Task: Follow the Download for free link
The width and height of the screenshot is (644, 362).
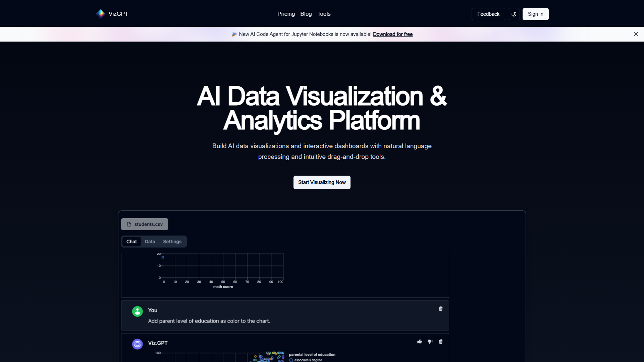Action: 393,34
